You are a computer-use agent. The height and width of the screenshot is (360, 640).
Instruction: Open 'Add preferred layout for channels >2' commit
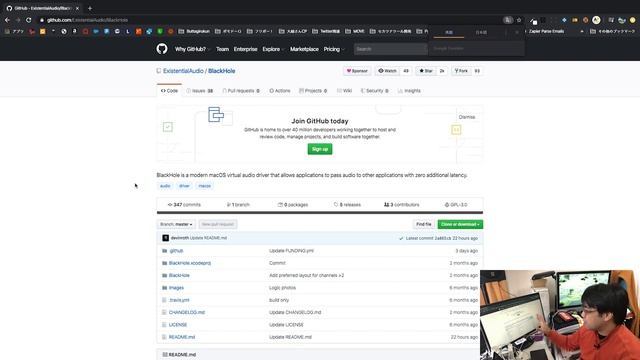pos(307,276)
